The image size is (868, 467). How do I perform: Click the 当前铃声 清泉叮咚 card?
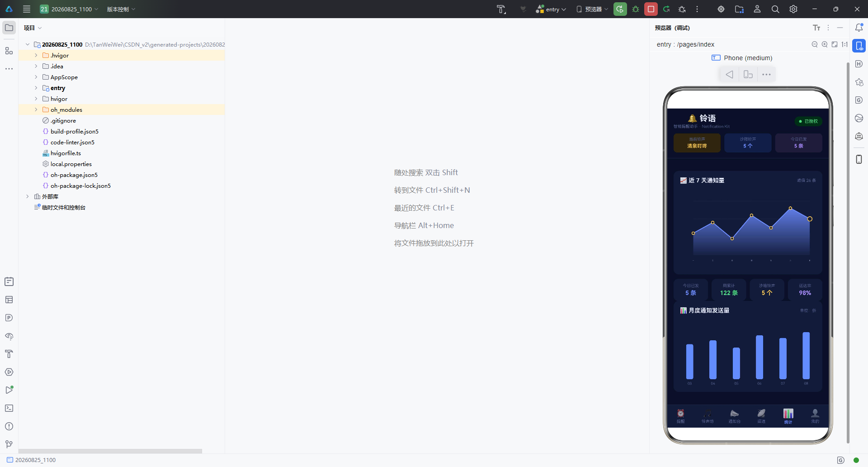click(x=697, y=143)
